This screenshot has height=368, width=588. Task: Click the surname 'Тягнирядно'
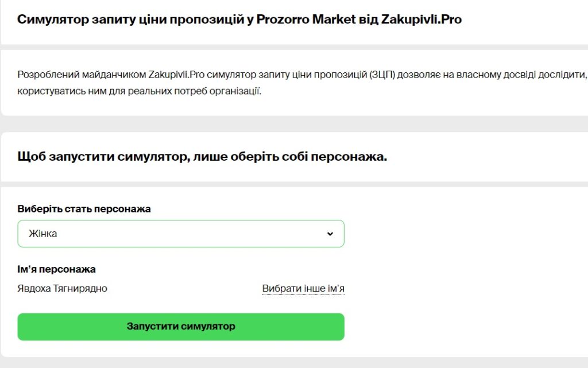click(x=81, y=288)
